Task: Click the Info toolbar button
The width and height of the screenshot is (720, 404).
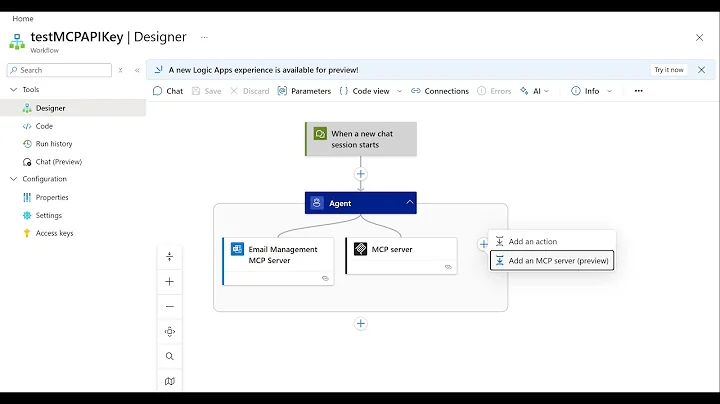Action: pos(585,91)
